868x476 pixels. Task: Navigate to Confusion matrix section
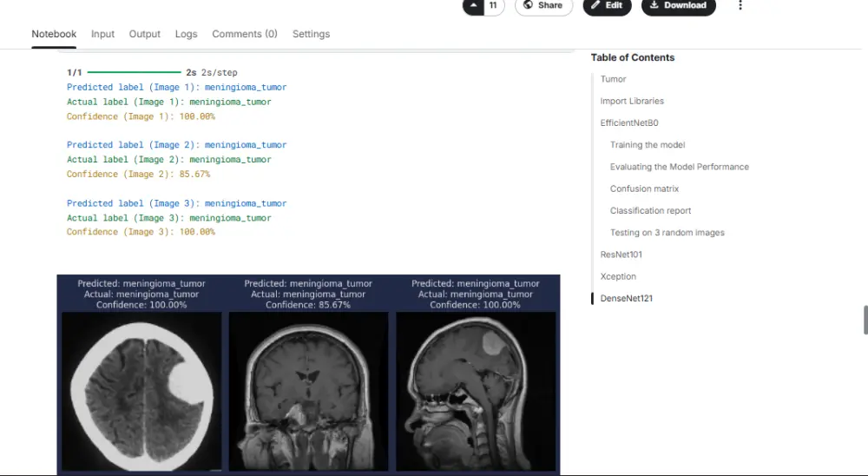tap(644, 188)
